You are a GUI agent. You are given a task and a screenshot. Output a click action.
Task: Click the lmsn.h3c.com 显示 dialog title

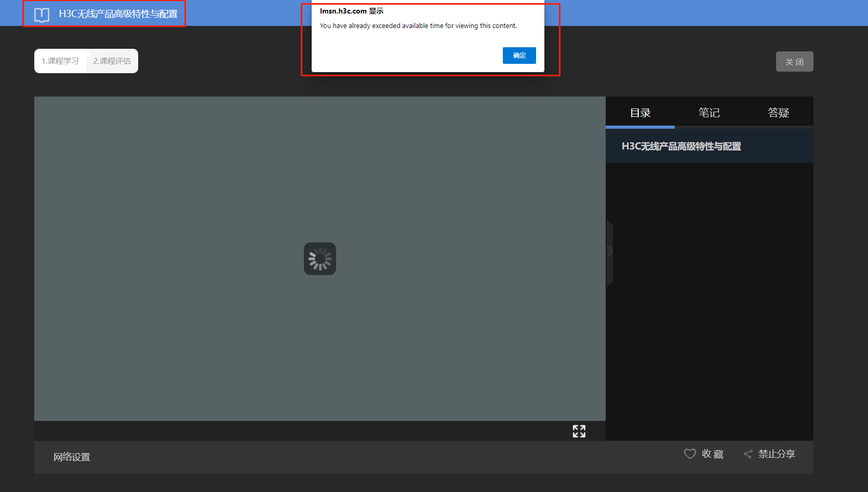(352, 11)
